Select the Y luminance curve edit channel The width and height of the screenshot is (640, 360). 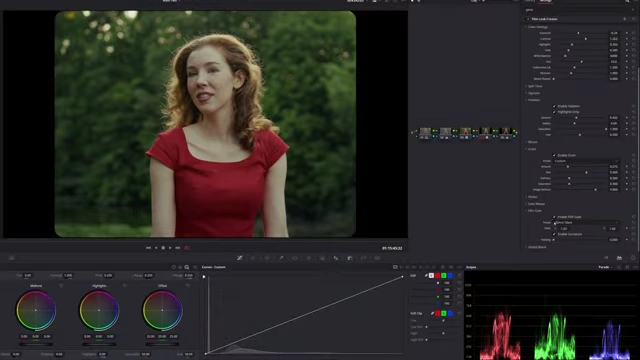pos(431,276)
